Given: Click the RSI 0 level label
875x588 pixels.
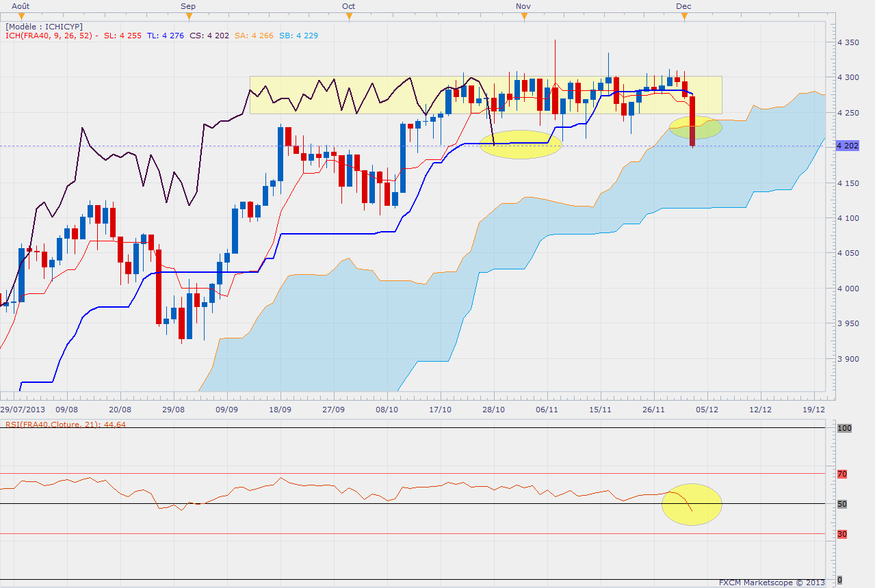Looking at the screenshot, I should click(840, 580).
